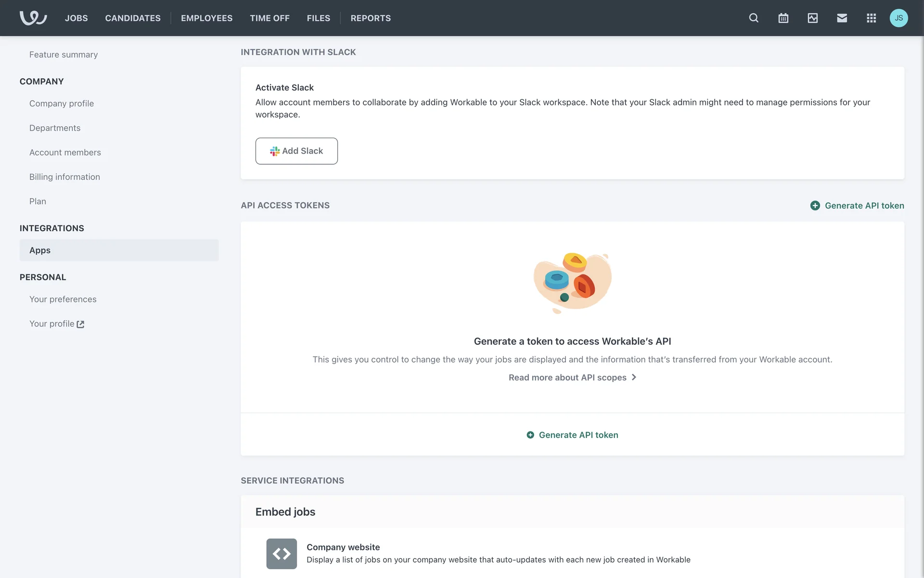This screenshot has width=924, height=578.
Task: Click the Add Slack button
Action: pyautogui.click(x=296, y=151)
